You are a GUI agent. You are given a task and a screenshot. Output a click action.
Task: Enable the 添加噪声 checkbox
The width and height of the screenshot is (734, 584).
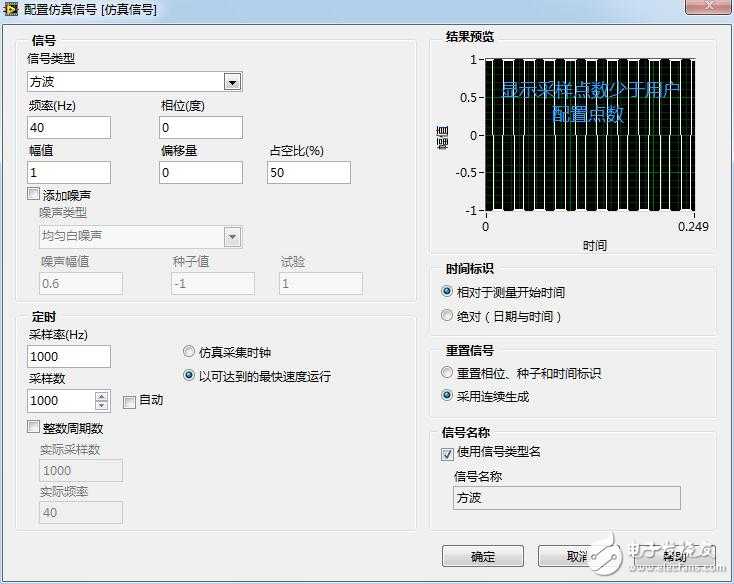point(33,194)
